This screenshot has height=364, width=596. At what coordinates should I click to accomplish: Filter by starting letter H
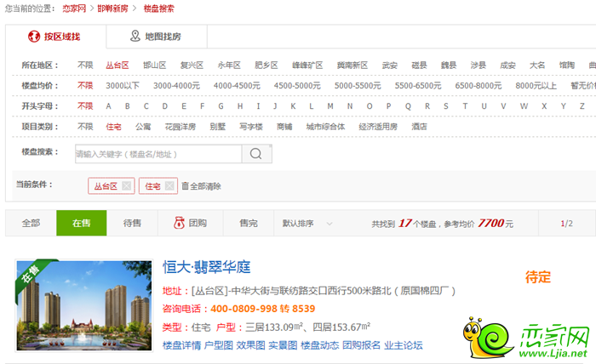tap(240, 106)
